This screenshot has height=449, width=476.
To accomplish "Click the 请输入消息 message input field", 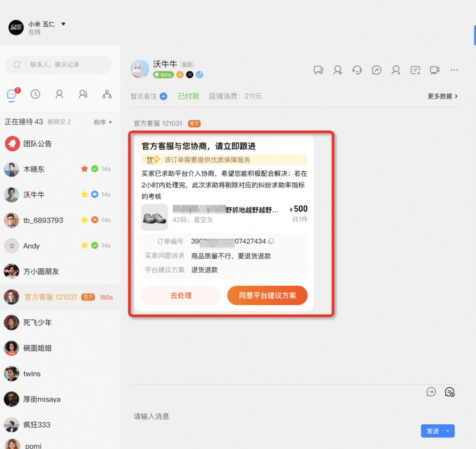I will [x=266, y=416].
